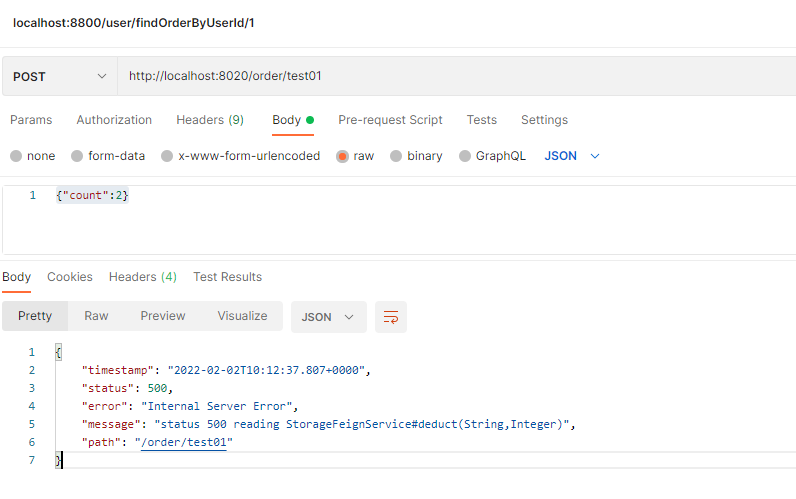This screenshot has width=796, height=499.
Task: Choose the GraphQL body type
Action: tap(465, 156)
